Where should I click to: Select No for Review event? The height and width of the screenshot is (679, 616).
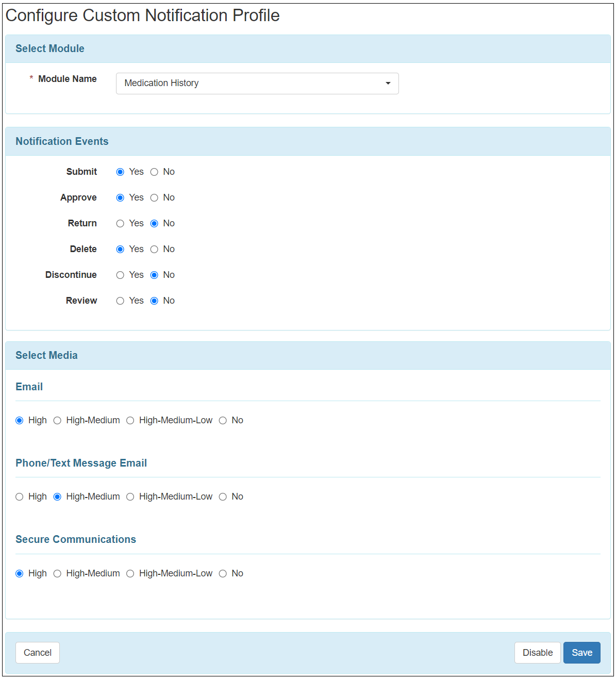point(154,301)
